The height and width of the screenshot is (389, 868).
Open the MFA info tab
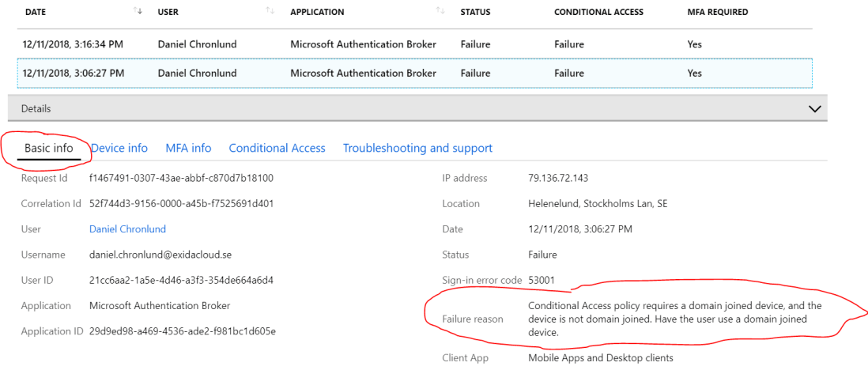click(188, 148)
